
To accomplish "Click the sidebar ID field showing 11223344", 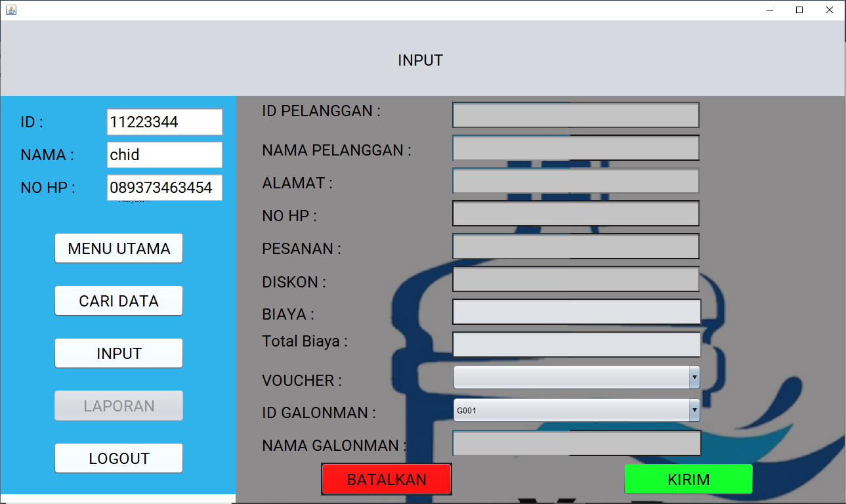I will point(165,122).
